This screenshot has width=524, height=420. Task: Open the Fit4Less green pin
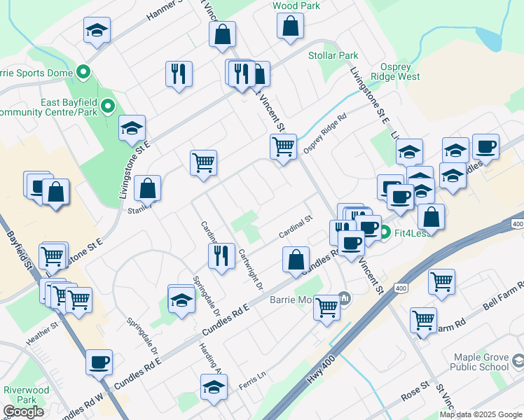click(x=385, y=232)
